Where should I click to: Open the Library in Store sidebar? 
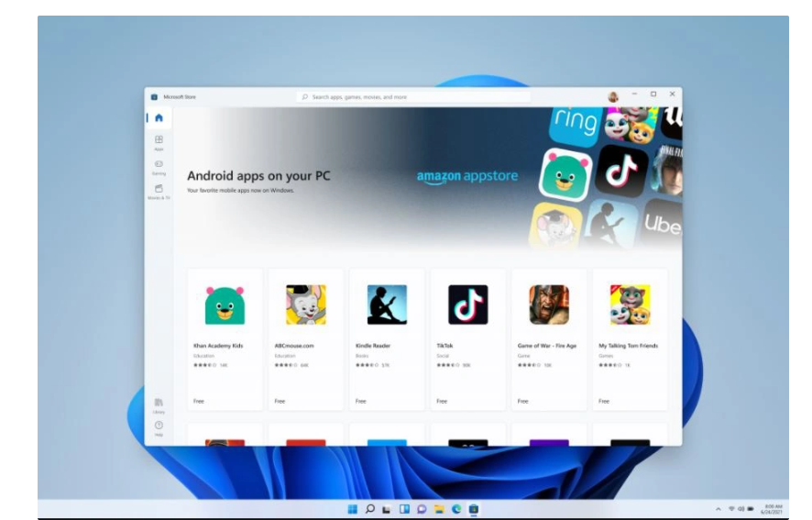[159, 405]
